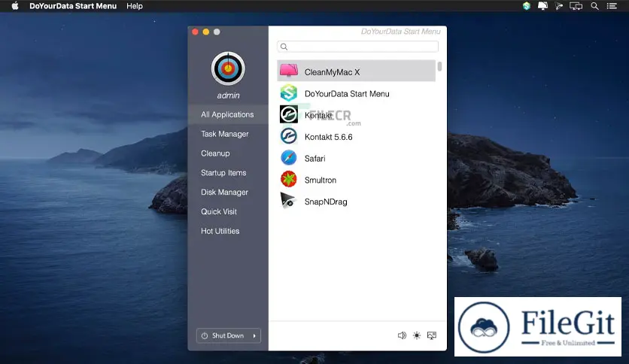Open the CleanMyMac X app icon

(289, 71)
